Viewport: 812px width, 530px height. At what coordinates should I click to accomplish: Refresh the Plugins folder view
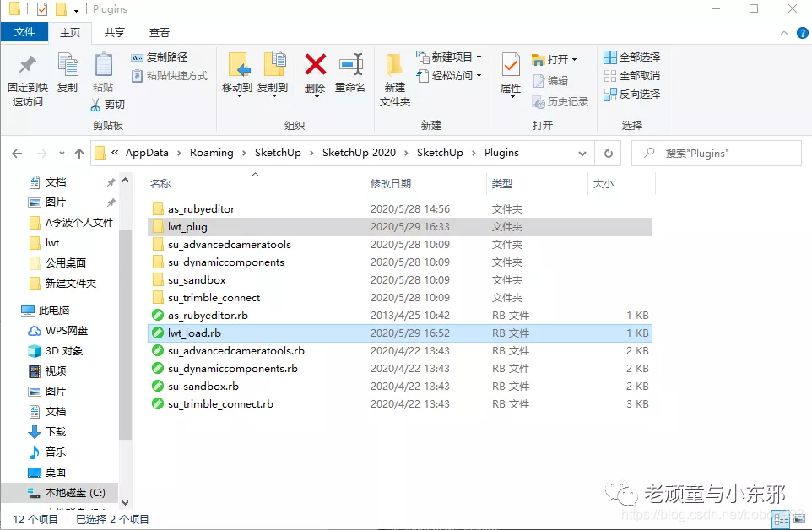tap(609, 154)
